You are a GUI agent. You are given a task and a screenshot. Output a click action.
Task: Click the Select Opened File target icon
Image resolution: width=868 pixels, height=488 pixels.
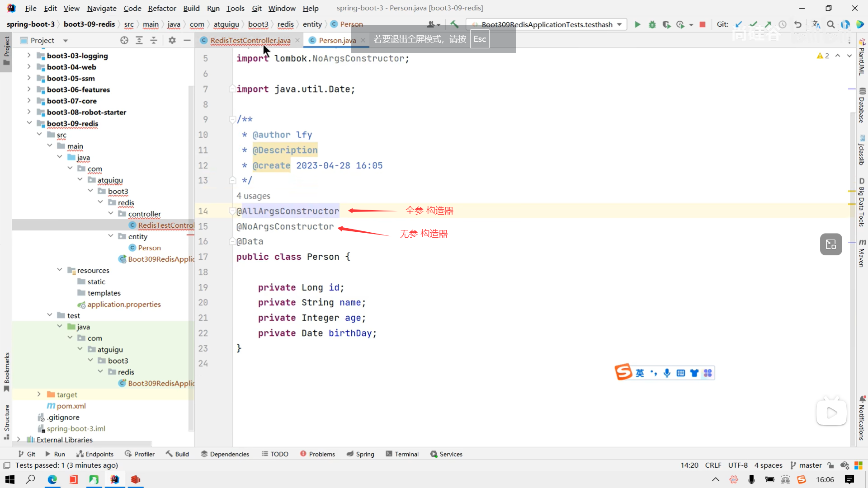click(x=124, y=40)
